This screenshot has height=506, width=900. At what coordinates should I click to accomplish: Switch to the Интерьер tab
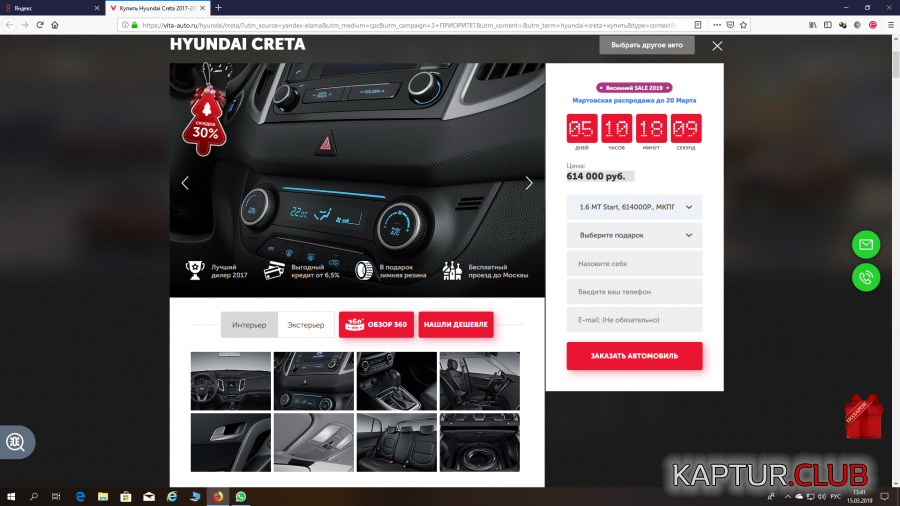(249, 325)
